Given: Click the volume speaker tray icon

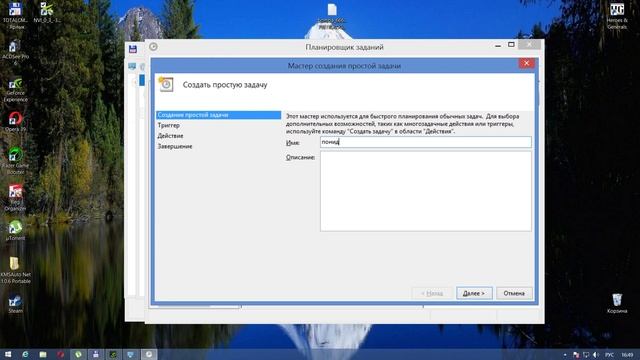Looking at the screenshot, I should 596,355.
